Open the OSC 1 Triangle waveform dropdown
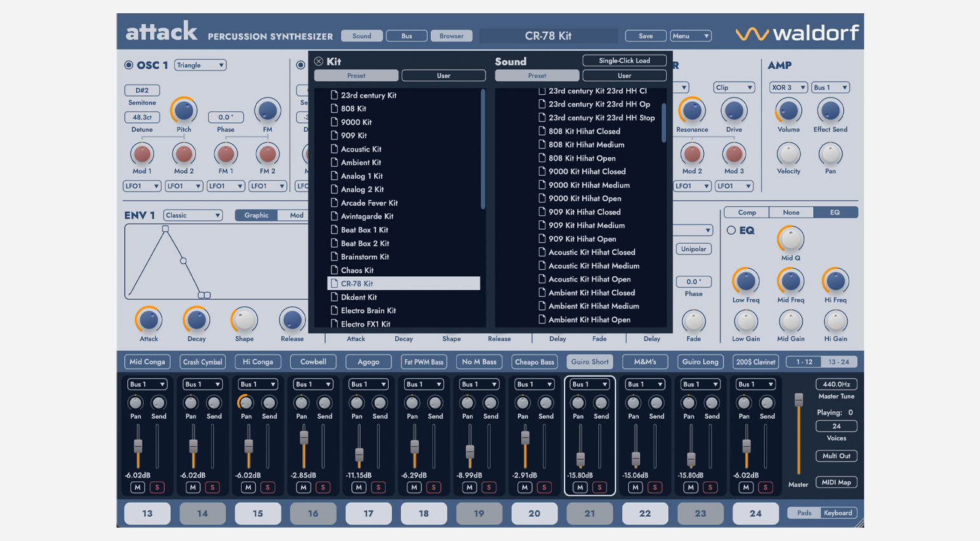980x541 pixels. tap(200, 65)
